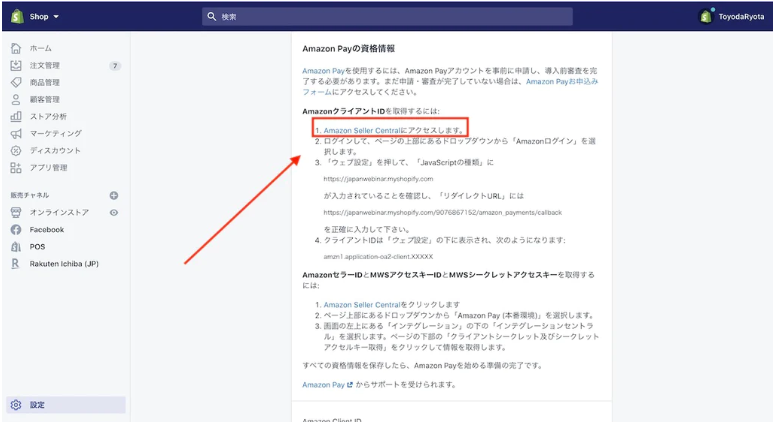Click the 商品管理 tag icon
The height and width of the screenshot is (425, 775).
[x=16, y=82]
